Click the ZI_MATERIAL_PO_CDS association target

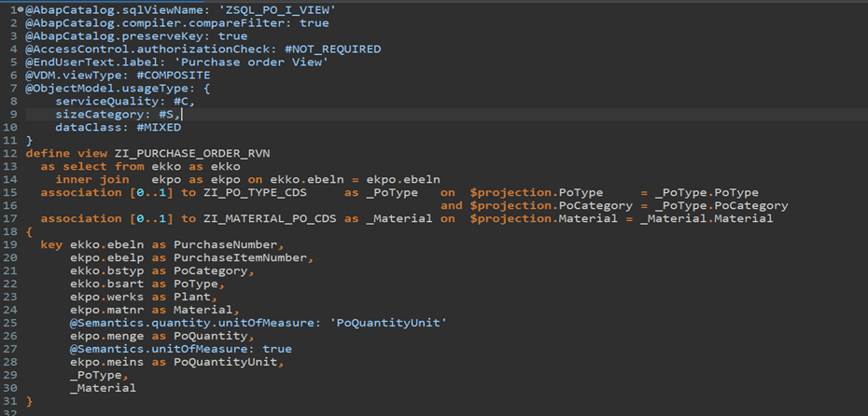270,218
